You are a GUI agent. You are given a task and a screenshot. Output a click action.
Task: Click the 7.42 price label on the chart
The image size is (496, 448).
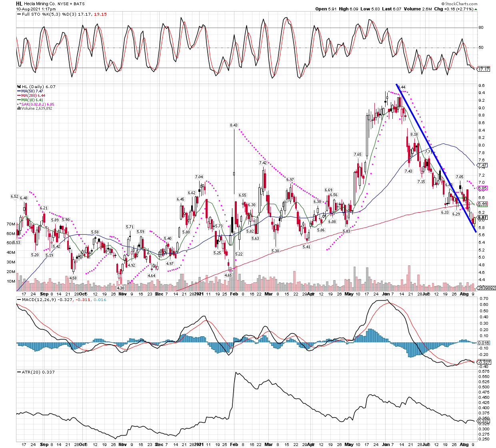coord(263,163)
